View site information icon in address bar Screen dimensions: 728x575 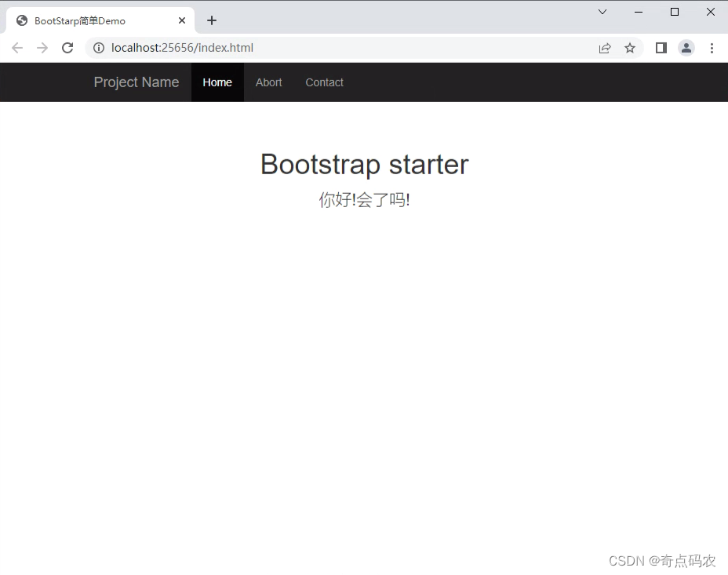[99, 48]
